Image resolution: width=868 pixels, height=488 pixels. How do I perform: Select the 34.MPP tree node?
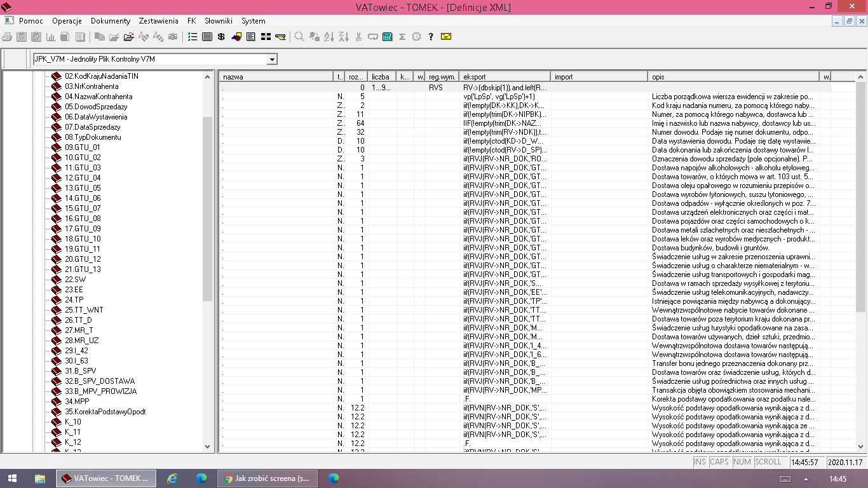(x=77, y=402)
